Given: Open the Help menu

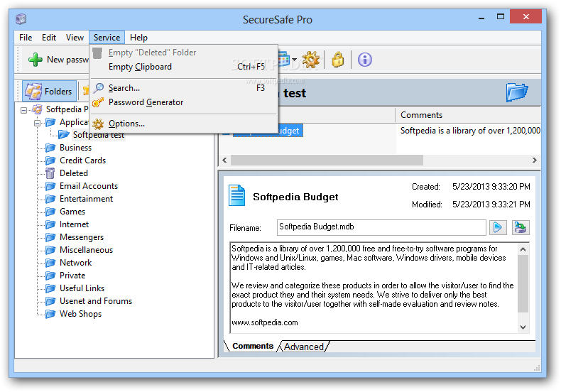Looking at the screenshot, I should [x=138, y=38].
